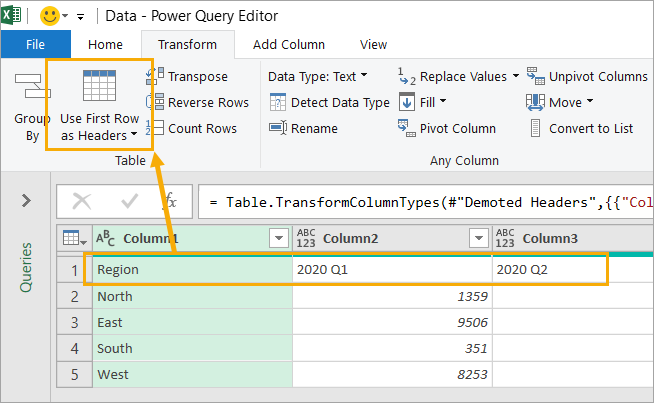Image resolution: width=654 pixels, height=403 pixels.
Task: Click the Transpose icon
Action: tap(155, 76)
